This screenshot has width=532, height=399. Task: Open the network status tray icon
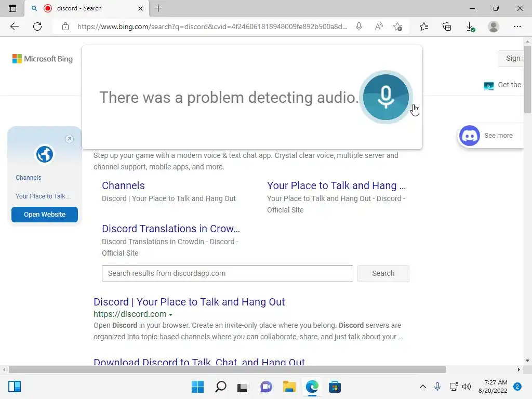coord(454,387)
